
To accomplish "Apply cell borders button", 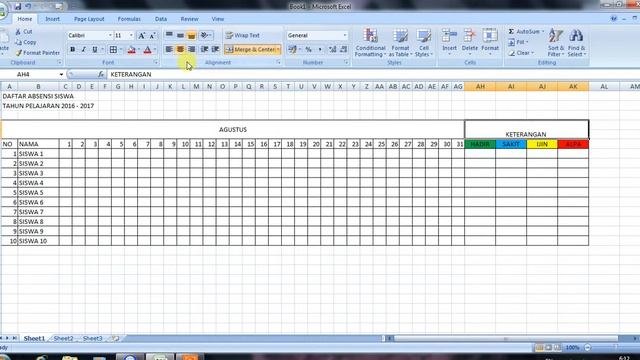I will 113,49.
